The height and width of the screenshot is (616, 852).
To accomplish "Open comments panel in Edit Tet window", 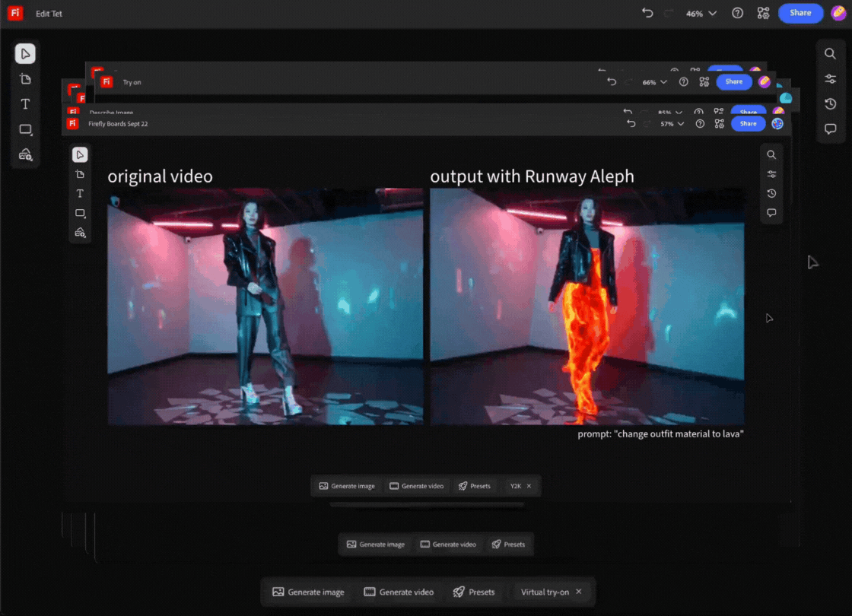I will click(x=830, y=129).
